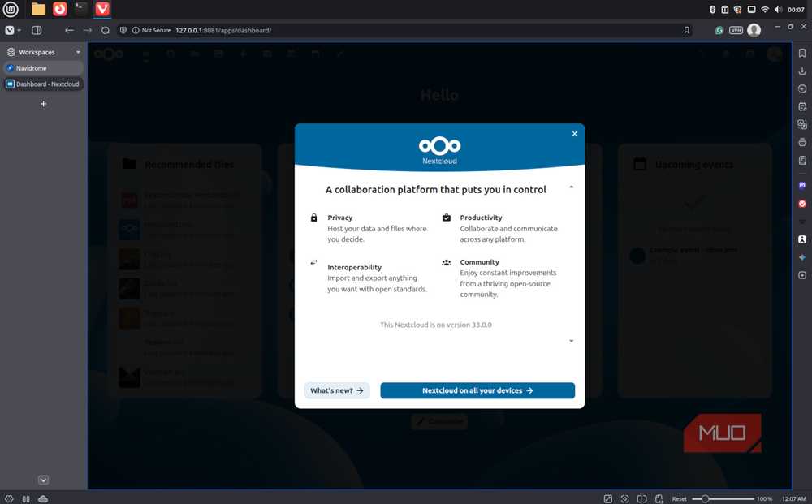Reload the current page

click(106, 31)
